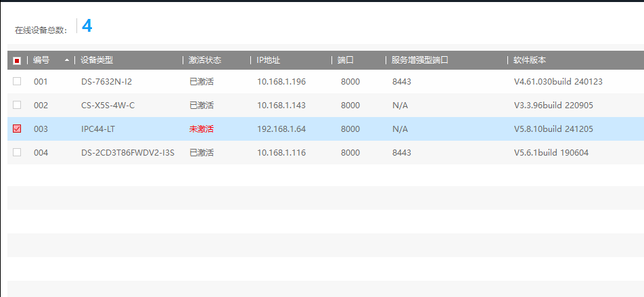Click 已激活 status of device 001
Image resolution: width=644 pixels, height=297 pixels.
coord(202,82)
